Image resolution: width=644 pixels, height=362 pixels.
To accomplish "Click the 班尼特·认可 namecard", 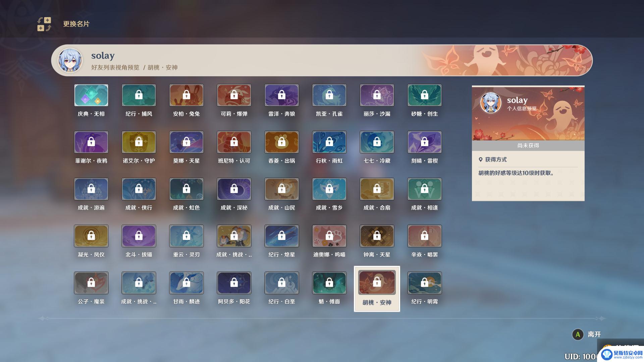I will 234,142.
